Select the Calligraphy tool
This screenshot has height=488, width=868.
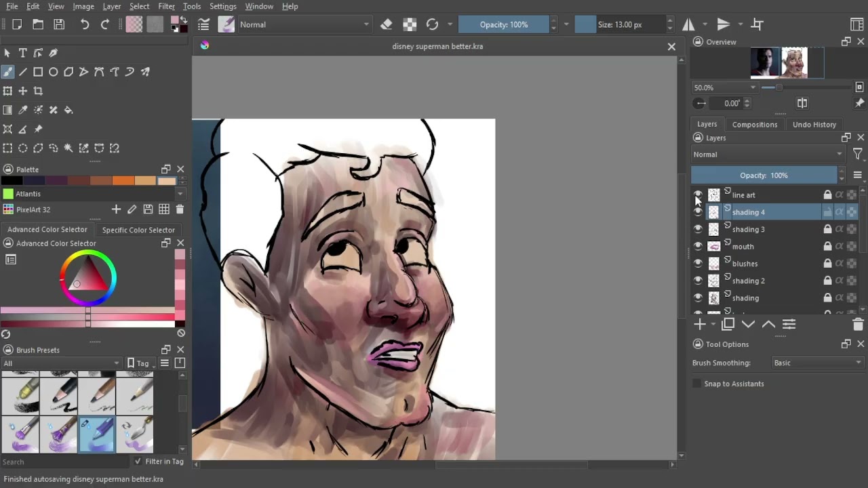click(53, 53)
